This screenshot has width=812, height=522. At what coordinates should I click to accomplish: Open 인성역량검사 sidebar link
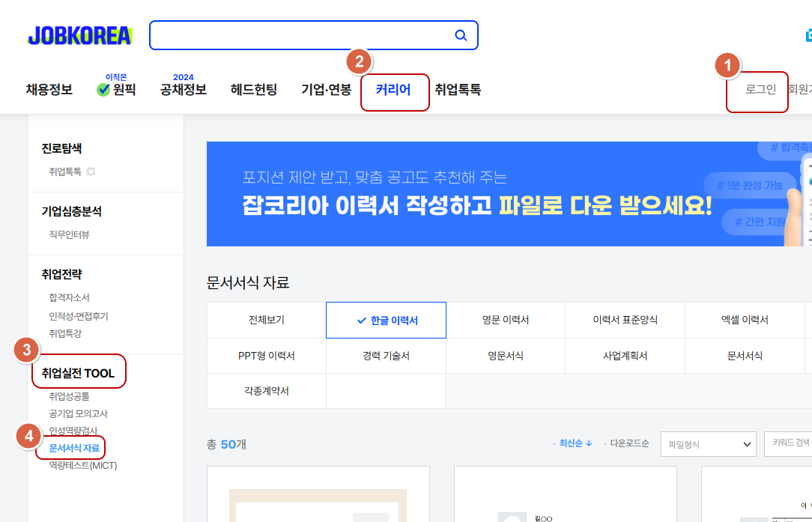point(73,431)
